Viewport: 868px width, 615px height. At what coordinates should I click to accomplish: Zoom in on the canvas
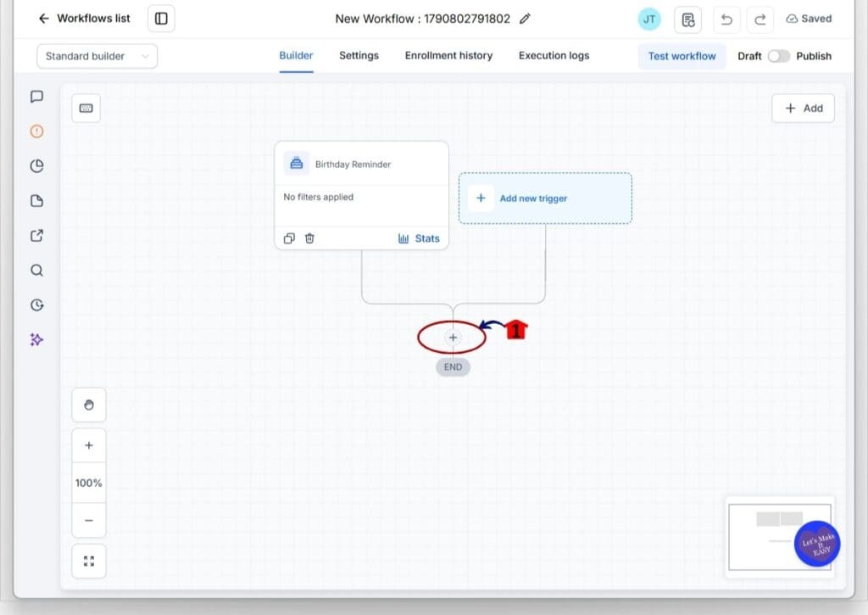(x=88, y=445)
